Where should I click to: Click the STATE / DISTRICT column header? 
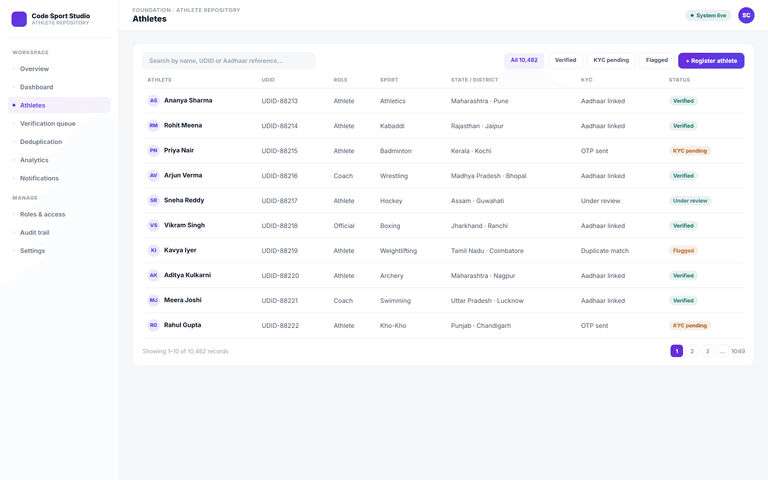[474, 80]
